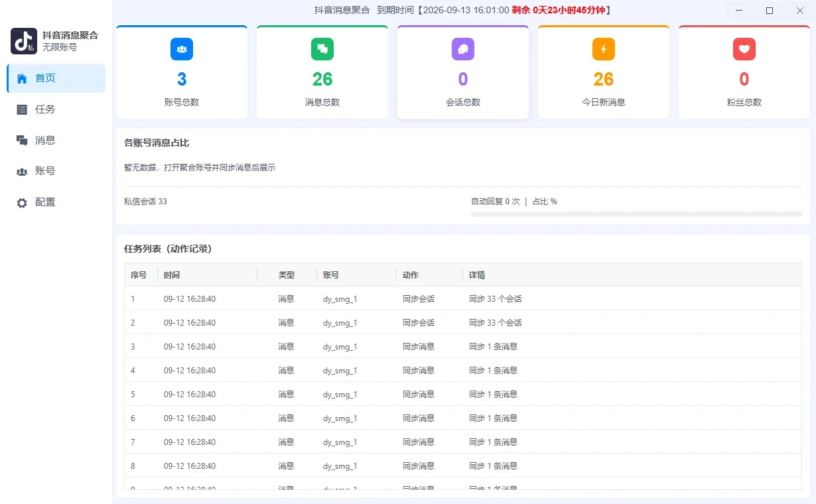Click the 任务列表（动作记录）heading
This screenshot has height=504, width=816.
168,249
